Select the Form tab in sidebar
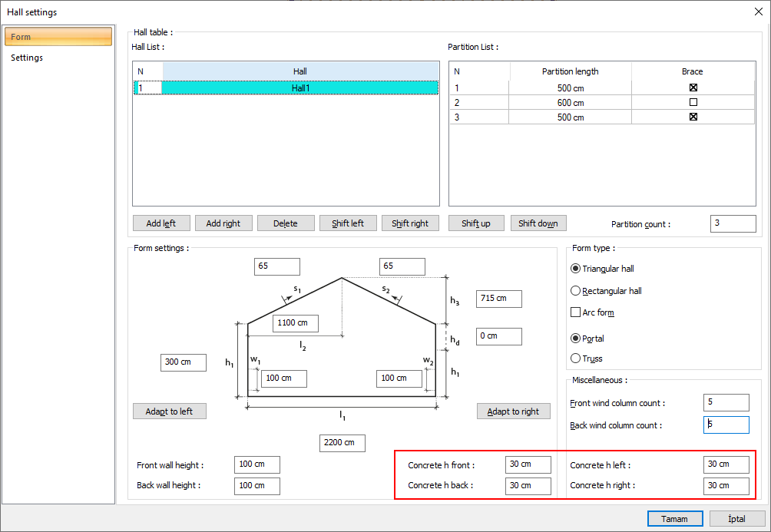Viewport: 771px width, 532px height. [58, 37]
